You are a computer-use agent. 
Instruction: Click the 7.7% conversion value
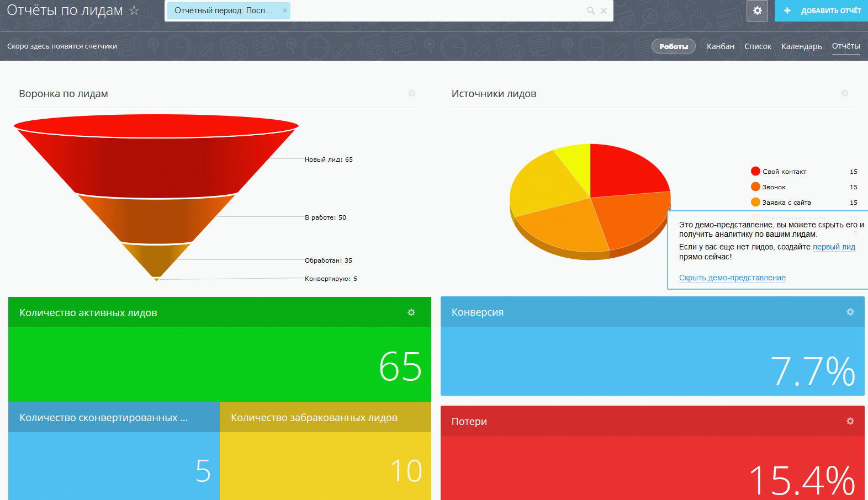[813, 370]
